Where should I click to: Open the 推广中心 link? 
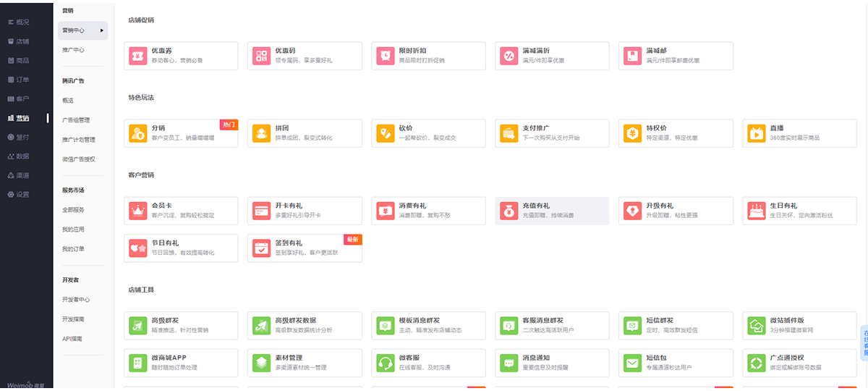(x=73, y=50)
